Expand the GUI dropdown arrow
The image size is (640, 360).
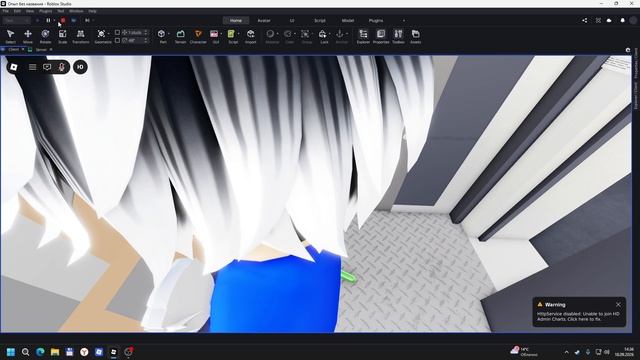(x=221, y=34)
